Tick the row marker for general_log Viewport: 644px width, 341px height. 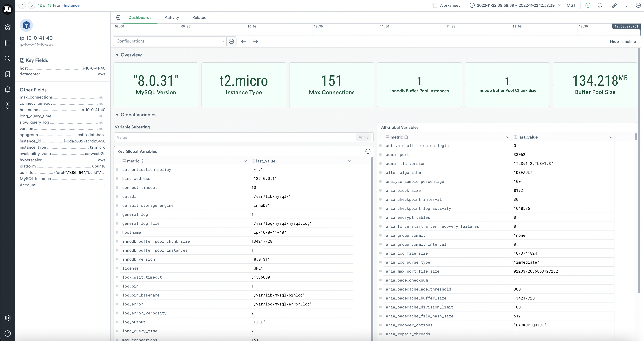[117, 214]
